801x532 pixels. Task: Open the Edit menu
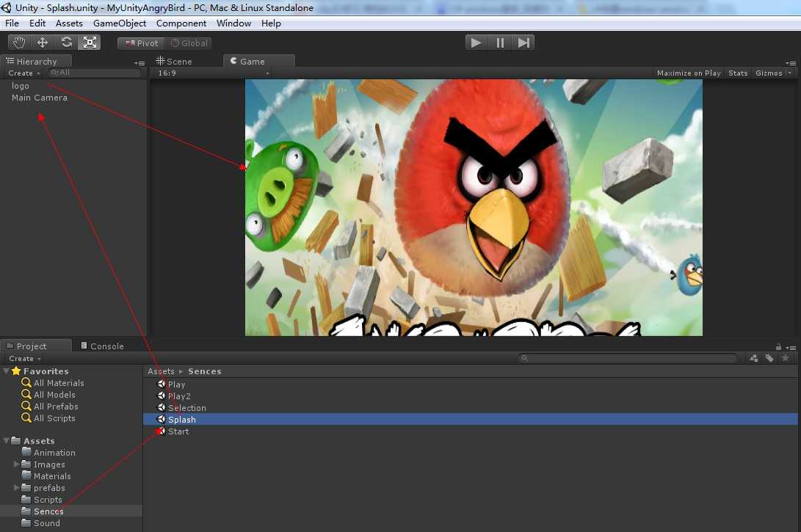tap(37, 23)
